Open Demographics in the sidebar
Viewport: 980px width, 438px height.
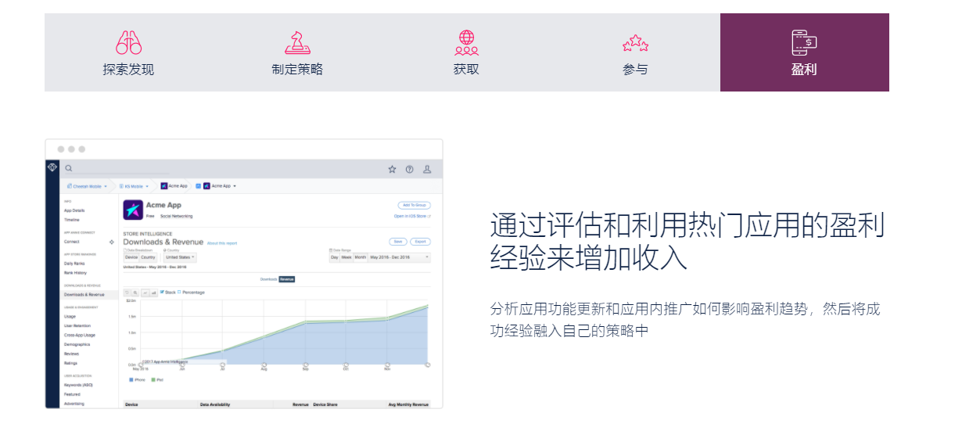coord(77,344)
